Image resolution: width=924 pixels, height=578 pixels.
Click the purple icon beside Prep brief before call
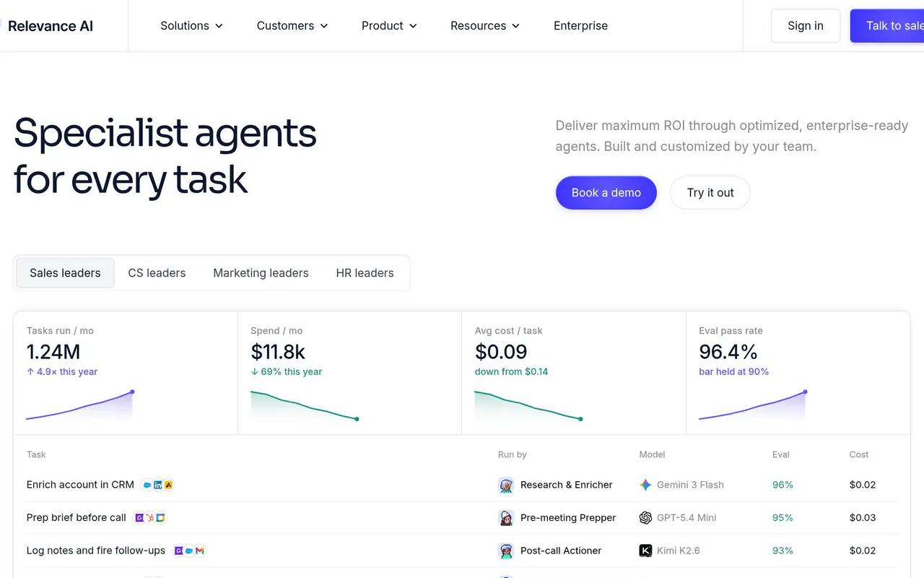(139, 518)
